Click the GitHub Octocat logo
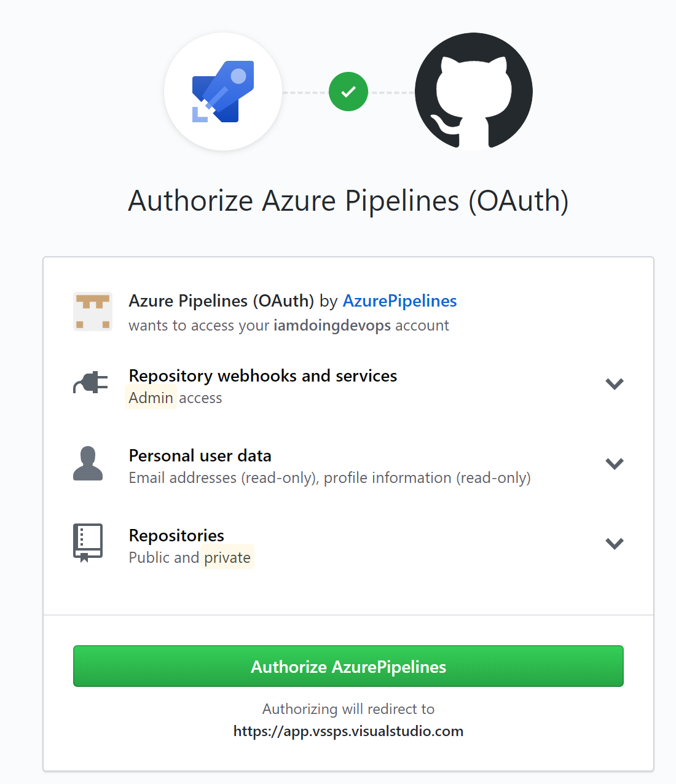This screenshot has width=676, height=784. pyautogui.click(x=473, y=91)
